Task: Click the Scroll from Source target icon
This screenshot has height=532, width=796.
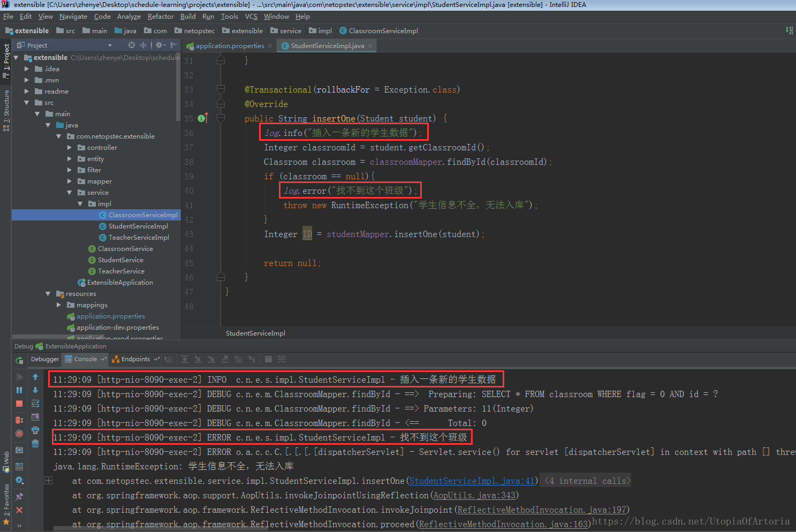Action: point(132,45)
